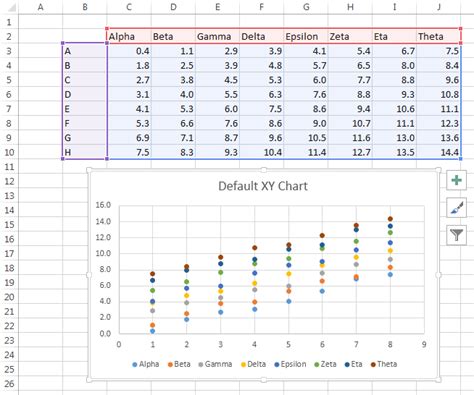Click the Gamma legend entry
Viewport: 474px width, 395px height.
(215, 364)
